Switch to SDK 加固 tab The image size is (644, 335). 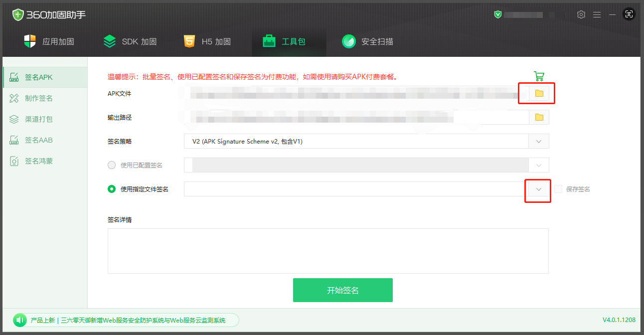(130, 41)
